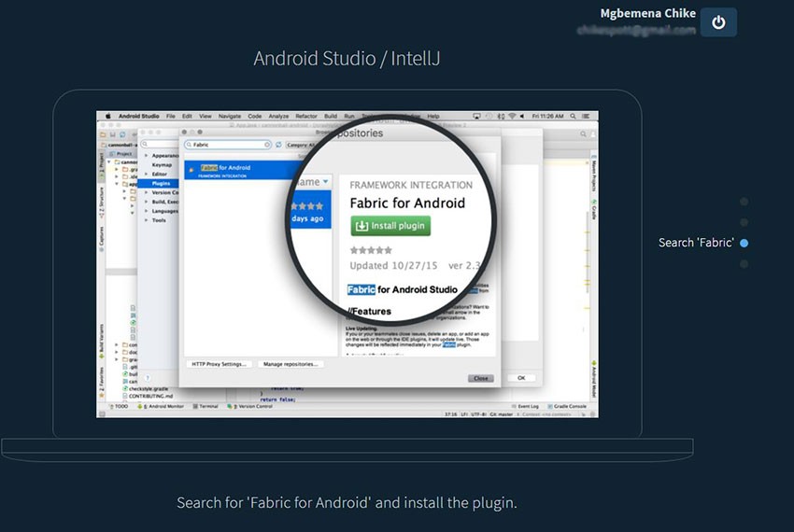
Task: Click the sync toolbar icon
Action: [122, 134]
